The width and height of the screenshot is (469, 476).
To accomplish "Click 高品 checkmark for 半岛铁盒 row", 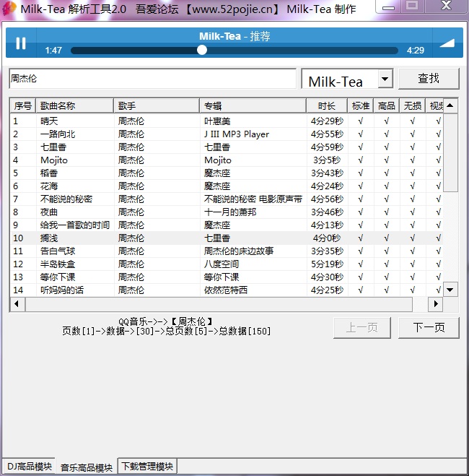I will pos(387,264).
